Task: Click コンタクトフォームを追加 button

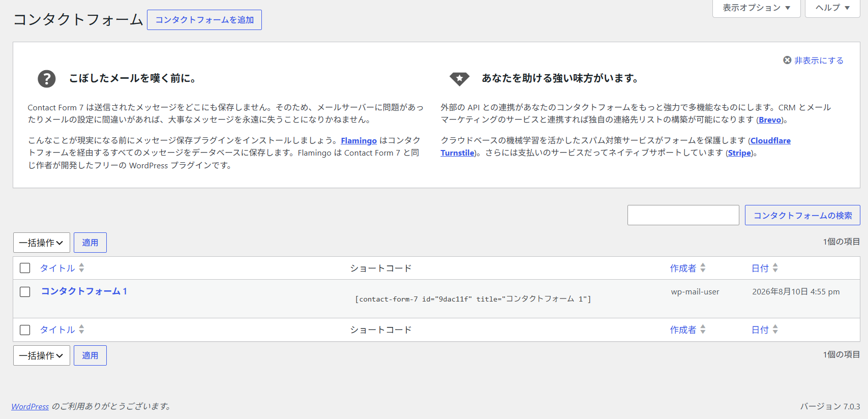Action: [204, 20]
